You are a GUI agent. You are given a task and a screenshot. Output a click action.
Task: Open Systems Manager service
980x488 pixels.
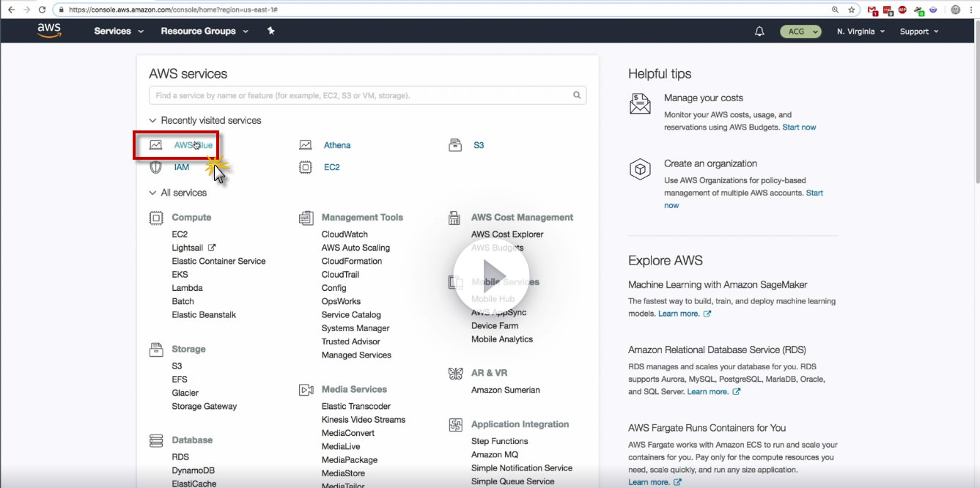tap(355, 328)
